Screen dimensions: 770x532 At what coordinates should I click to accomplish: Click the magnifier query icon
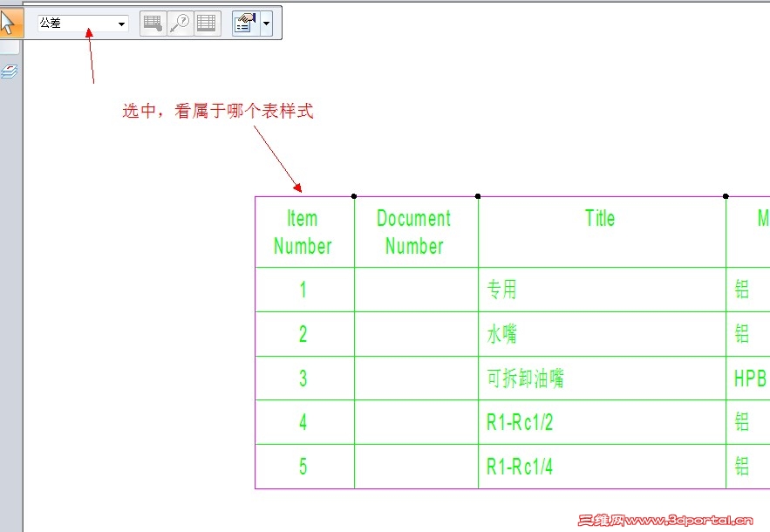pyautogui.click(x=181, y=23)
